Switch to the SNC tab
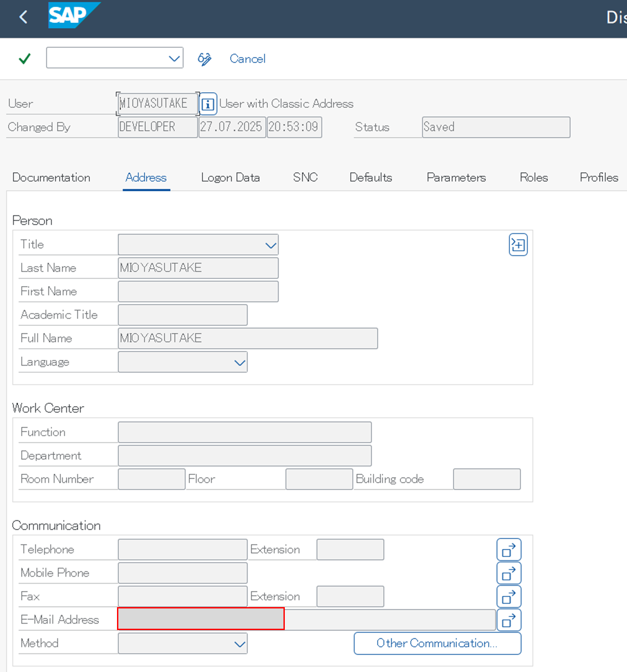The image size is (627, 672). (x=306, y=177)
